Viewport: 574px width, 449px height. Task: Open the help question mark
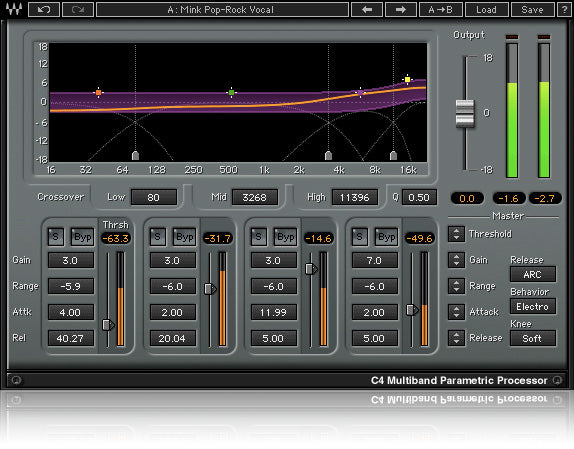(564, 10)
